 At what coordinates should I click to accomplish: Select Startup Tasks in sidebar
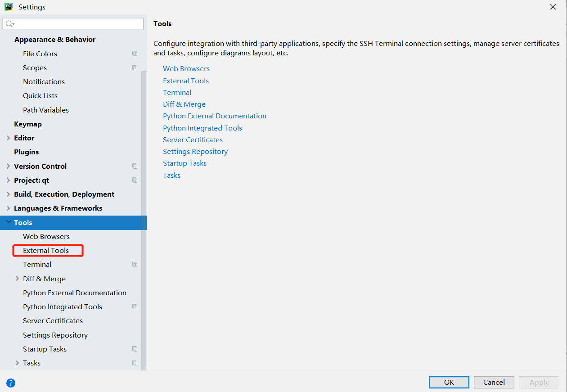point(45,349)
